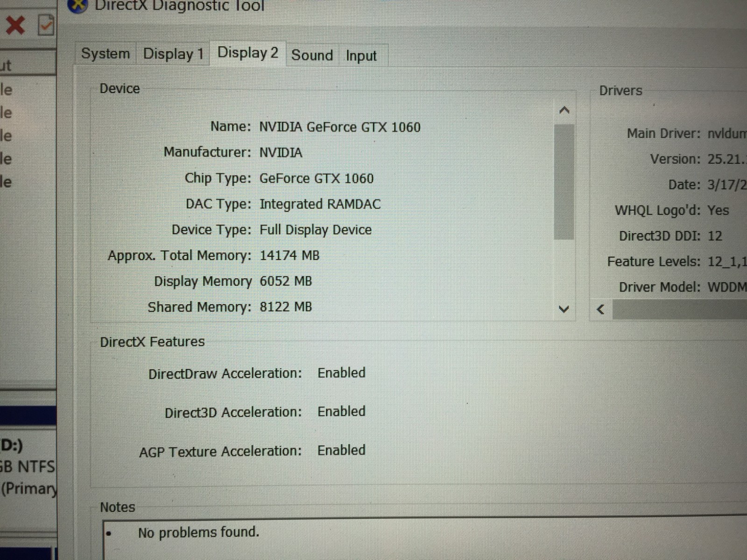Select the Name value "NVIDIA GeForce GTX 1060"
This screenshot has width=747, height=560.
[x=340, y=127]
